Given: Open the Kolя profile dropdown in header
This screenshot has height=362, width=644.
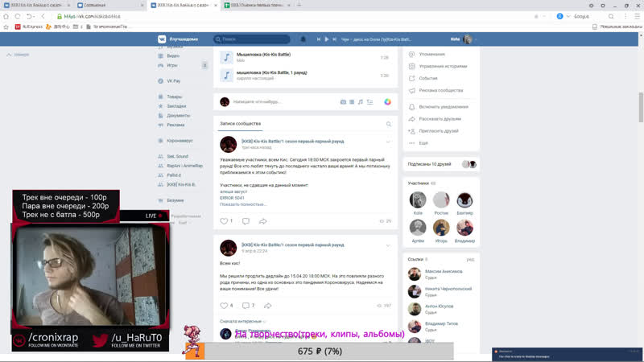Looking at the screenshot, I should [464, 39].
